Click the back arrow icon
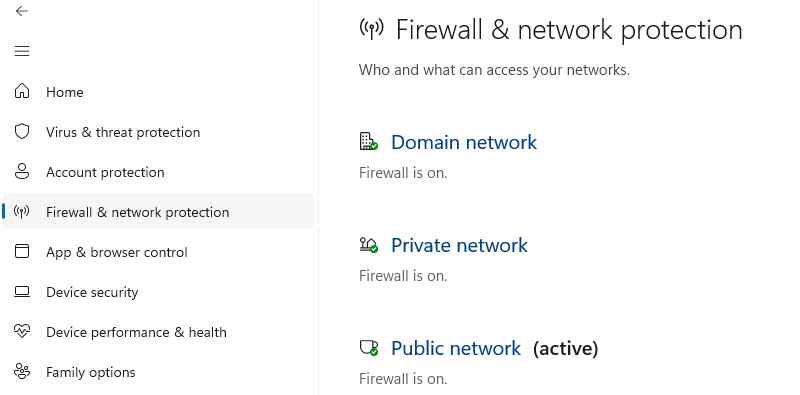The image size is (800, 395). point(21,11)
